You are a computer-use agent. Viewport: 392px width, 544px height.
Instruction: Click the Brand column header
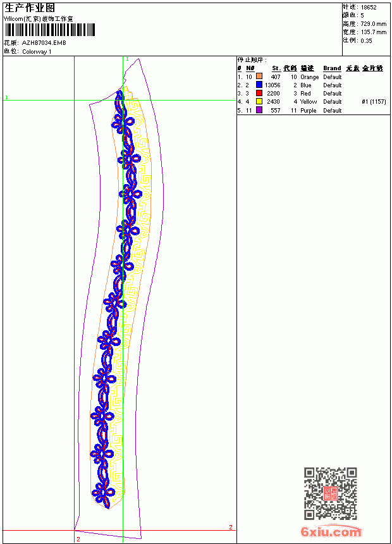(x=332, y=68)
